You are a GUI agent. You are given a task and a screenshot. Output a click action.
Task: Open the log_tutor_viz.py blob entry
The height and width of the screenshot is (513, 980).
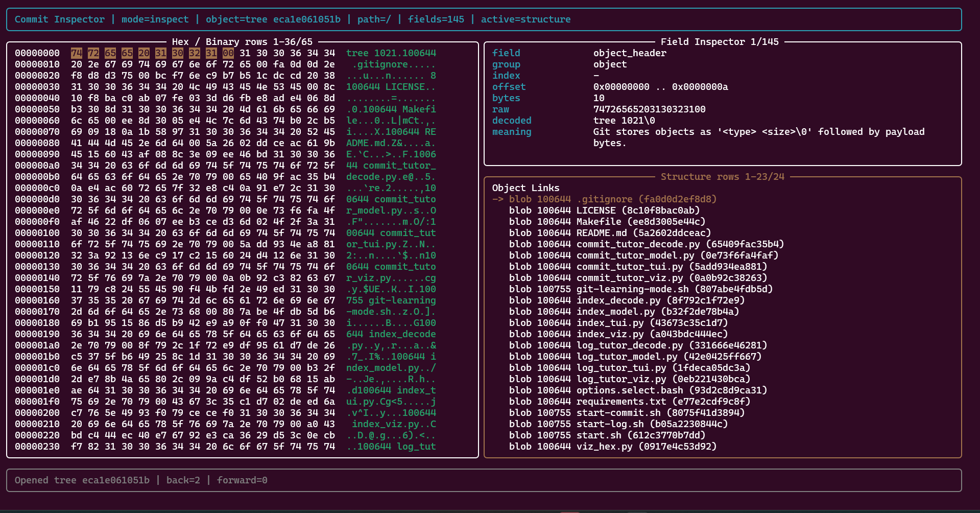pyautogui.click(x=630, y=379)
